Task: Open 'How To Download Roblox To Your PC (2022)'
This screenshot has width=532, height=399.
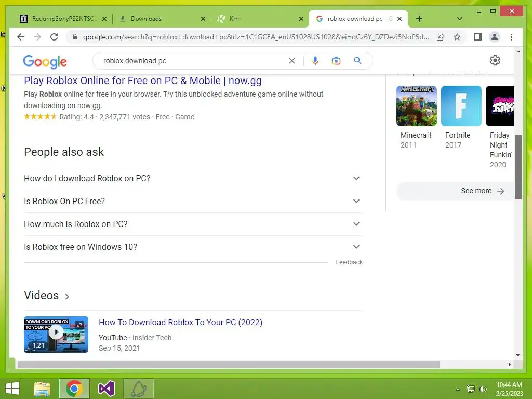Action: coord(180,322)
